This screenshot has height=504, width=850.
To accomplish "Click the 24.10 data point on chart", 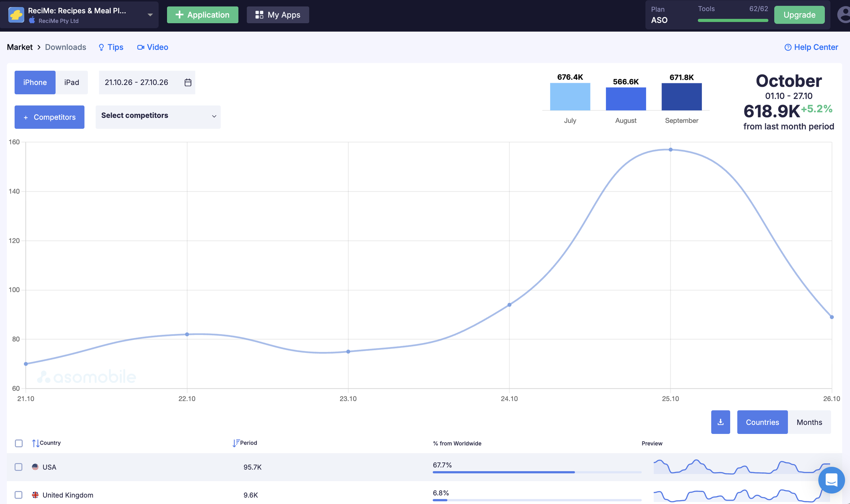I will point(509,305).
